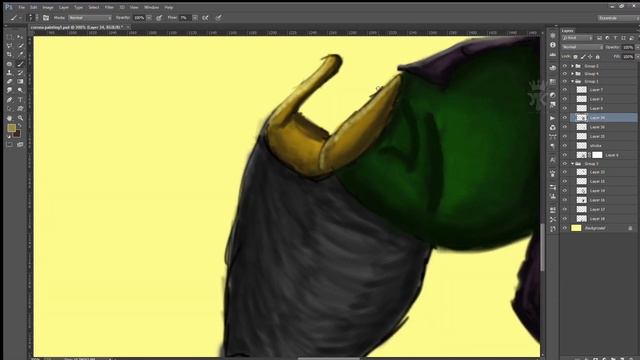Open the Filter menu
The image size is (640, 360).
coord(109,7)
